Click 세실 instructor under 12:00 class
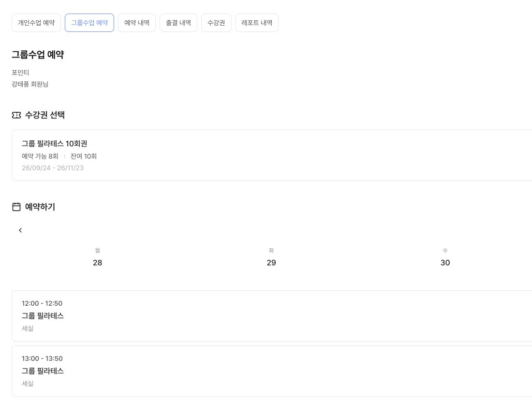The height and width of the screenshot is (416, 532). [28, 328]
